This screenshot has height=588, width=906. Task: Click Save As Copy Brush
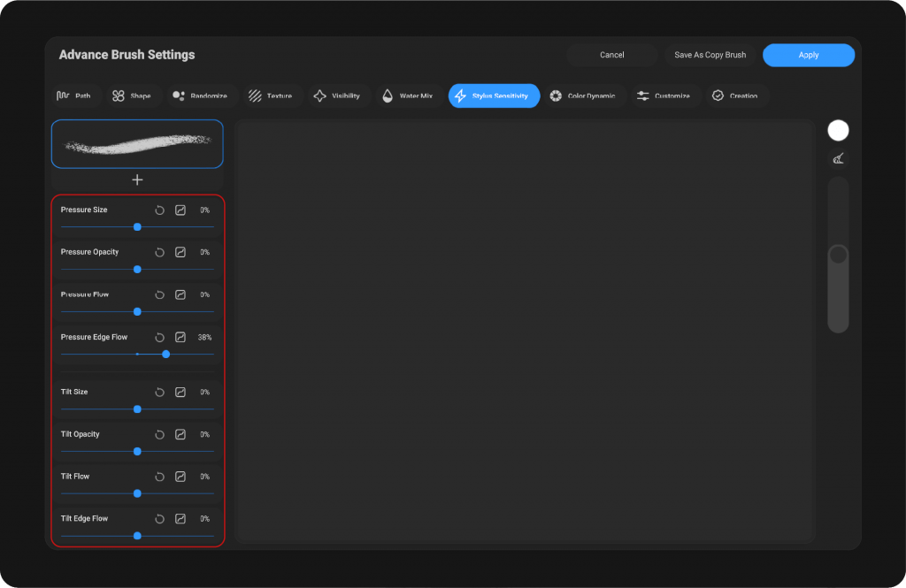(x=710, y=55)
